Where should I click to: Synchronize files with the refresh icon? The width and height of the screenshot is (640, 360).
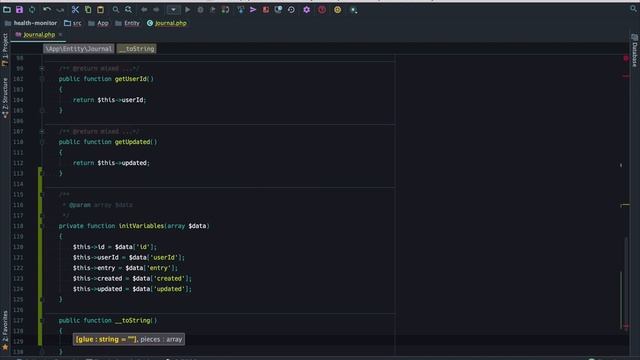32,9
